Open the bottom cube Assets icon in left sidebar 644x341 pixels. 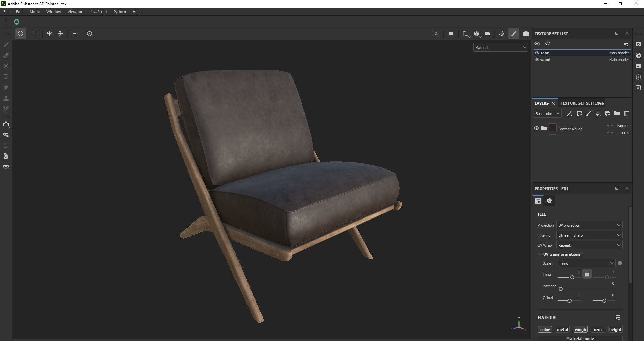click(6, 167)
